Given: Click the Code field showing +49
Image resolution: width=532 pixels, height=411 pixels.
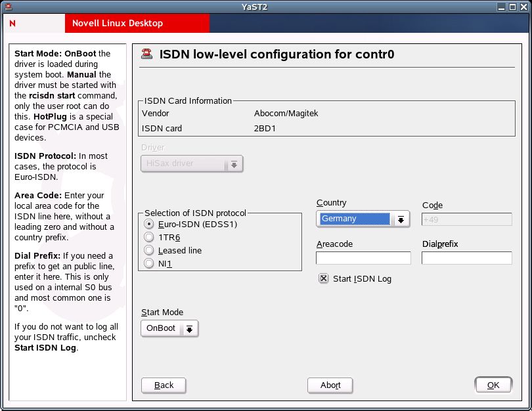Looking at the screenshot, I should point(467,219).
